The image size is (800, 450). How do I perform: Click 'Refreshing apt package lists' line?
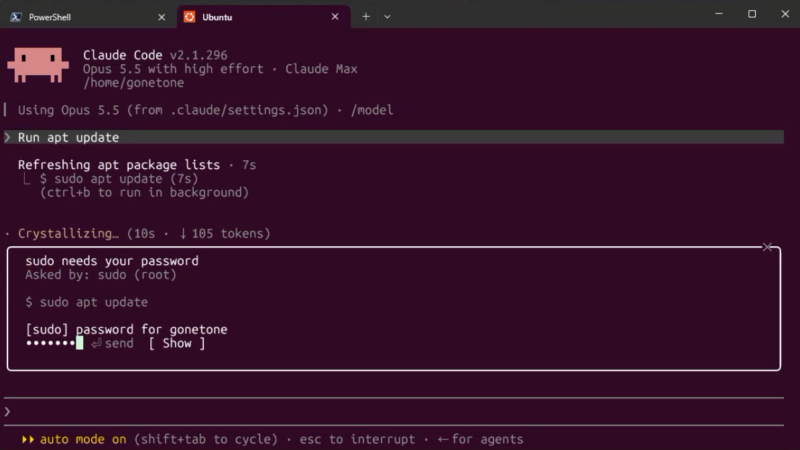pyautogui.click(x=119, y=165)
